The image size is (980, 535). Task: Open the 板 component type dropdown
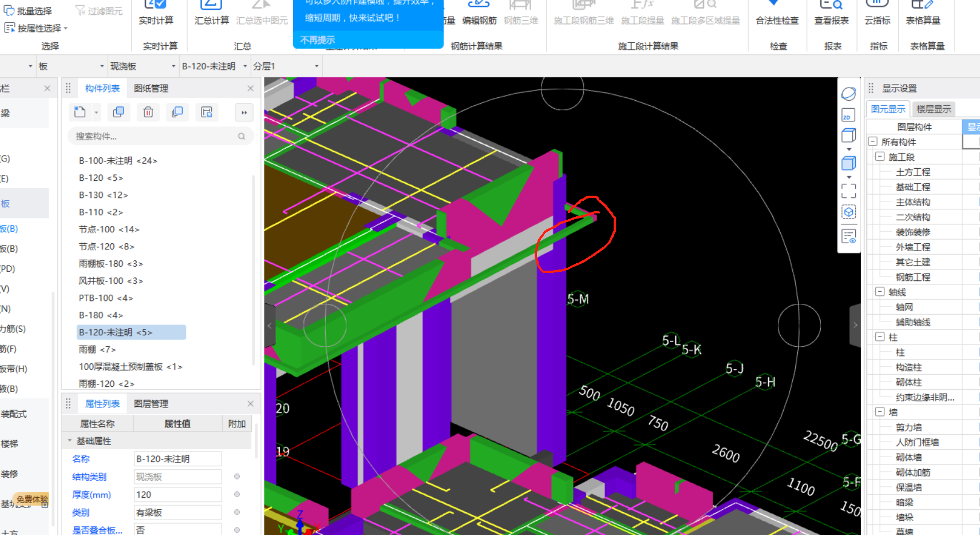pos(102,66)
